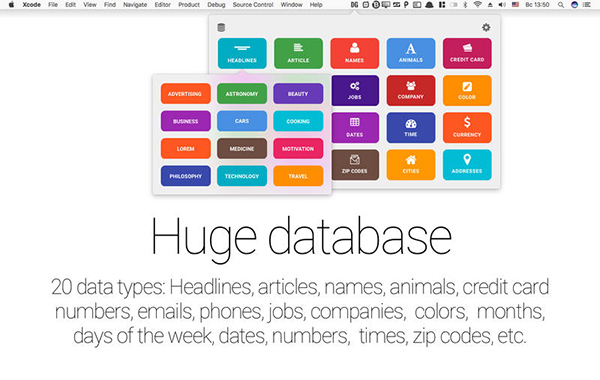Open Notification Center list icon
Image resolution: width=600 pixels, height=380 pixels.
(587, 5)
